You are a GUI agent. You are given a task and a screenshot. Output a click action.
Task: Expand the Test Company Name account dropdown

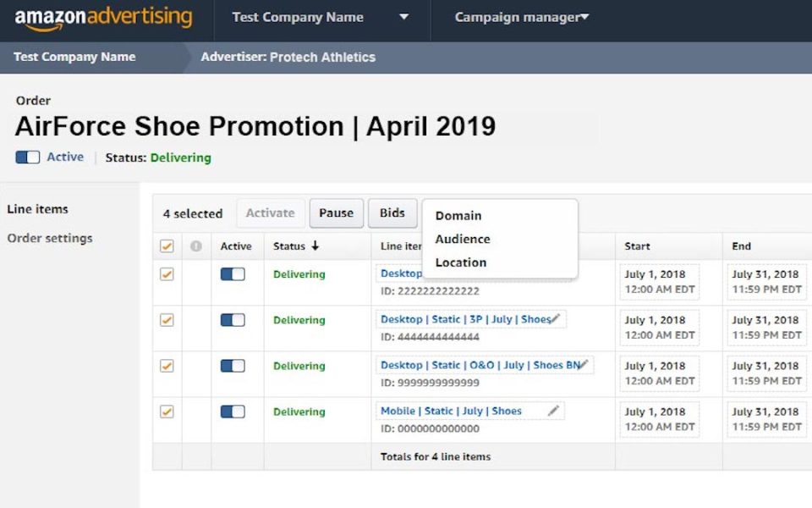coord(403,18)
